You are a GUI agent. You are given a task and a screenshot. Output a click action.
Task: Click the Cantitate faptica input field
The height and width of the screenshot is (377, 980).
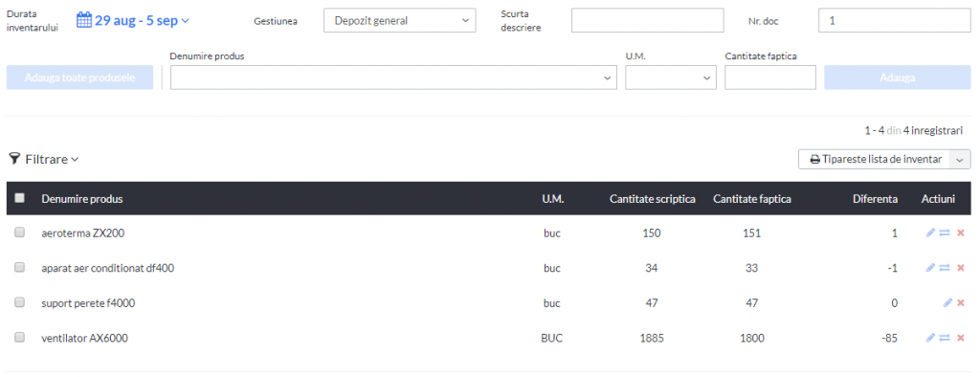[770, 78]
